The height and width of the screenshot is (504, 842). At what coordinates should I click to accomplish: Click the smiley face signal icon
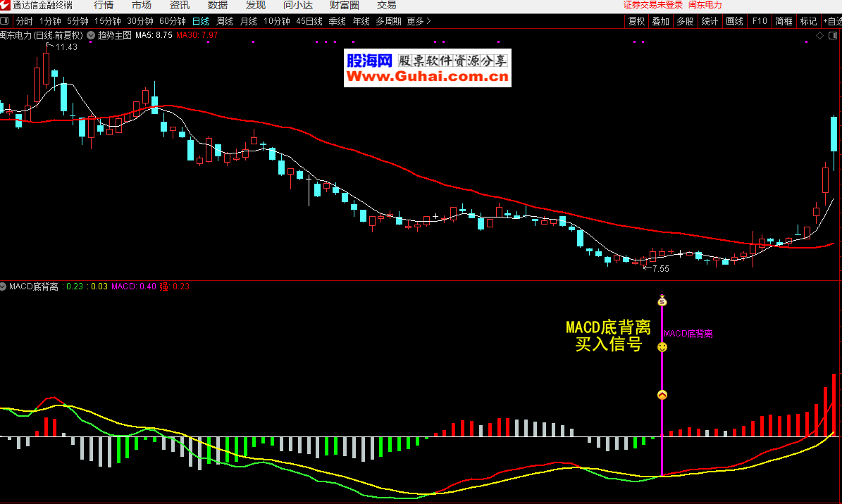click(662, 347)
